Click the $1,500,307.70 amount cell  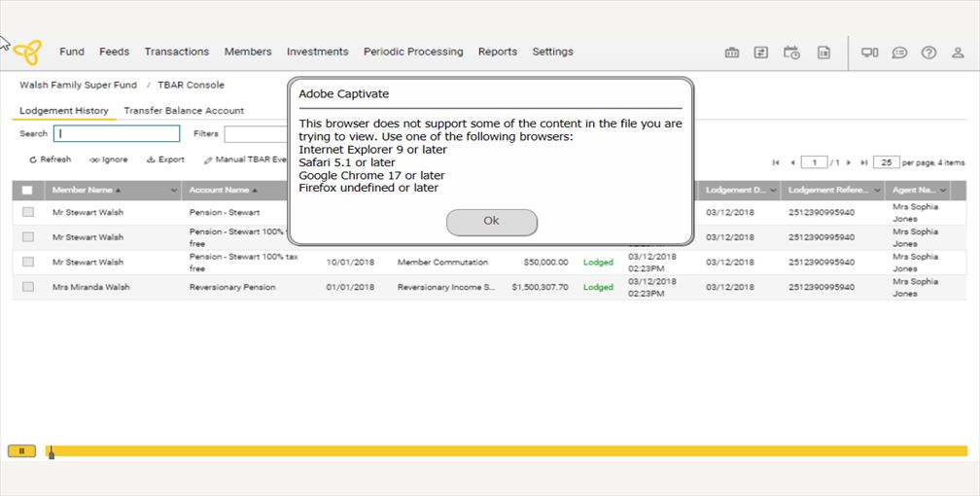[x=540, y=287]
